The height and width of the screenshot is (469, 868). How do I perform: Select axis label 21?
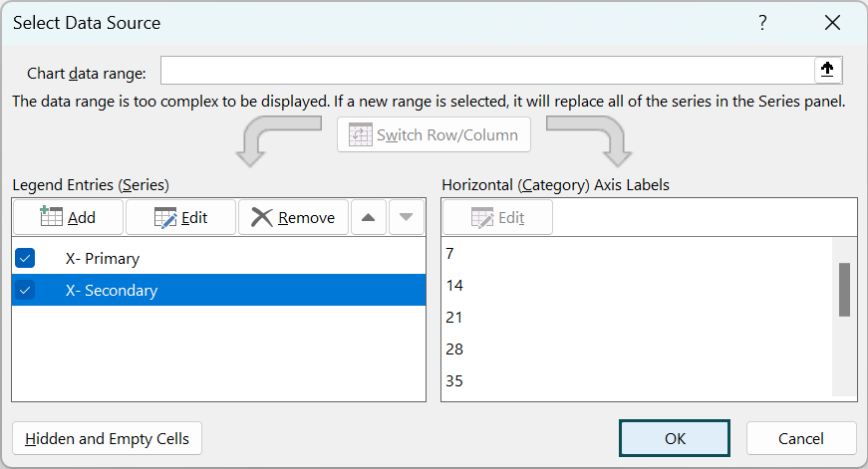[x=638, y=317]
